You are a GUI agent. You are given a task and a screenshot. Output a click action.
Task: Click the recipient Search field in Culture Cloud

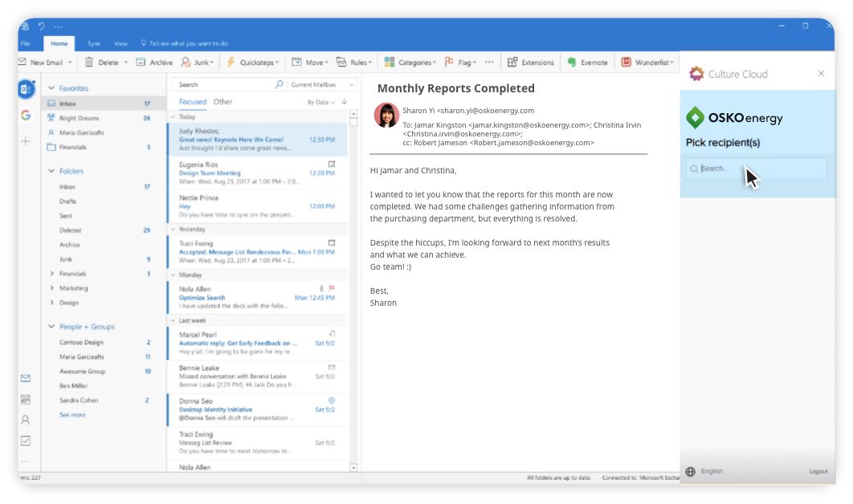(x=756, y=169)
